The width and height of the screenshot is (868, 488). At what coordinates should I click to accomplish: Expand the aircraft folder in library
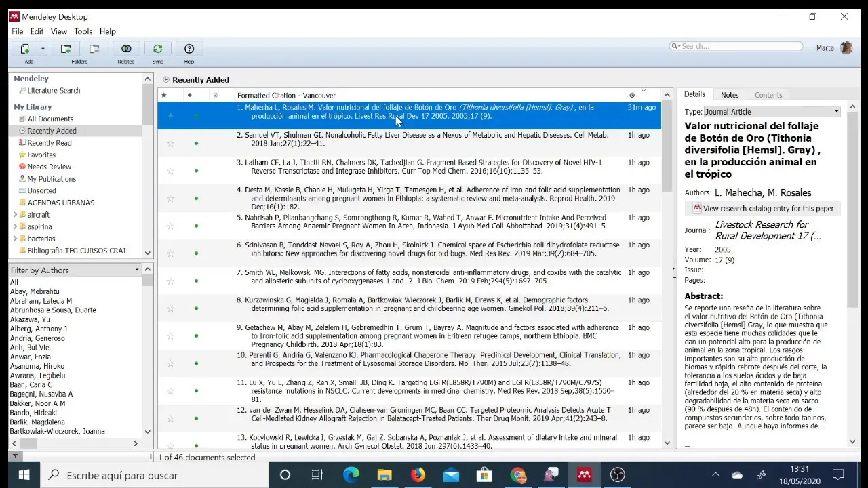click(15, 215)
